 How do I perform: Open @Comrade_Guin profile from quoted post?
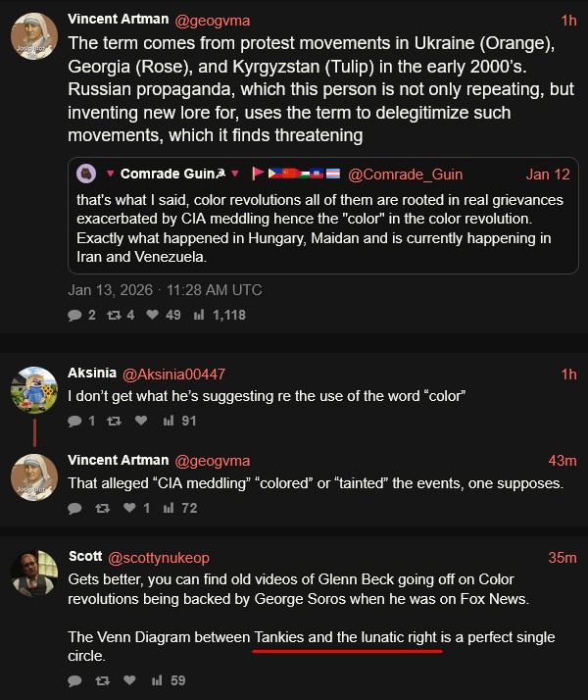406,175
